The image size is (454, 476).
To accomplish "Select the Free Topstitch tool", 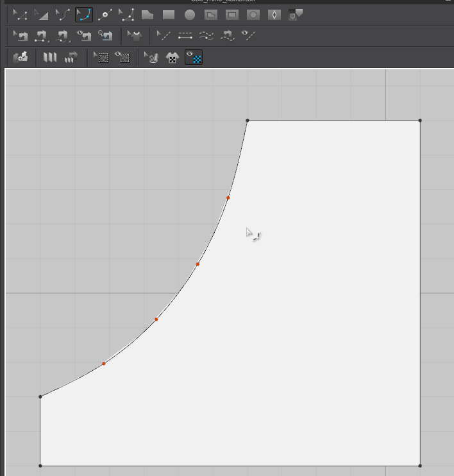I will 206,36.
